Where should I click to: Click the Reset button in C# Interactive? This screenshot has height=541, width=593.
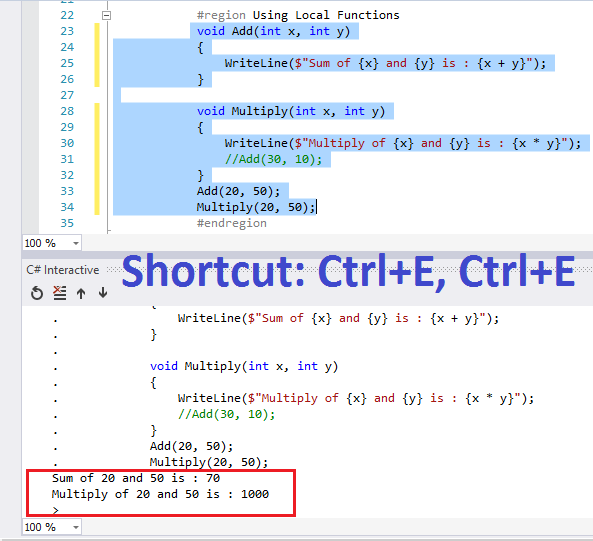click(37, 293)
